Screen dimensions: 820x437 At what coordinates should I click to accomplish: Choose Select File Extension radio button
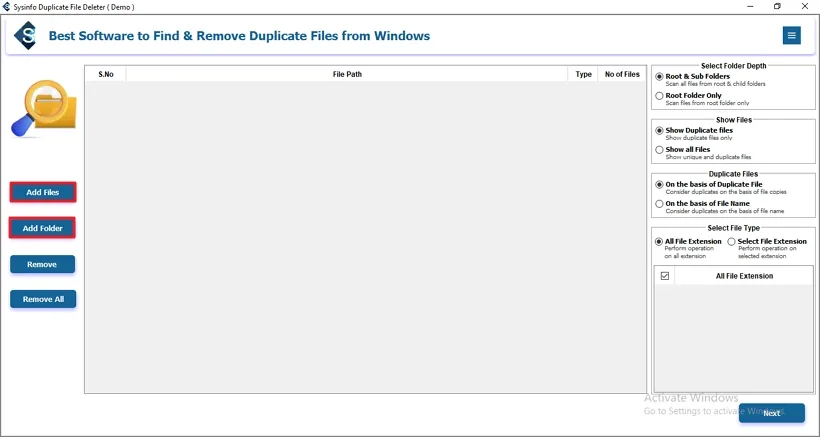tap(732, 242)
